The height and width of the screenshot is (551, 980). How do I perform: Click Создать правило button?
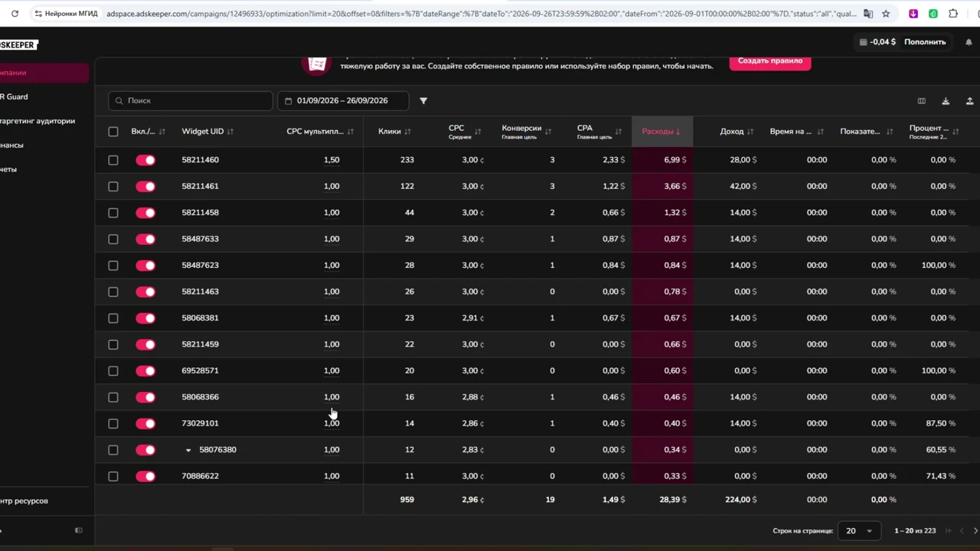point(770,60)
